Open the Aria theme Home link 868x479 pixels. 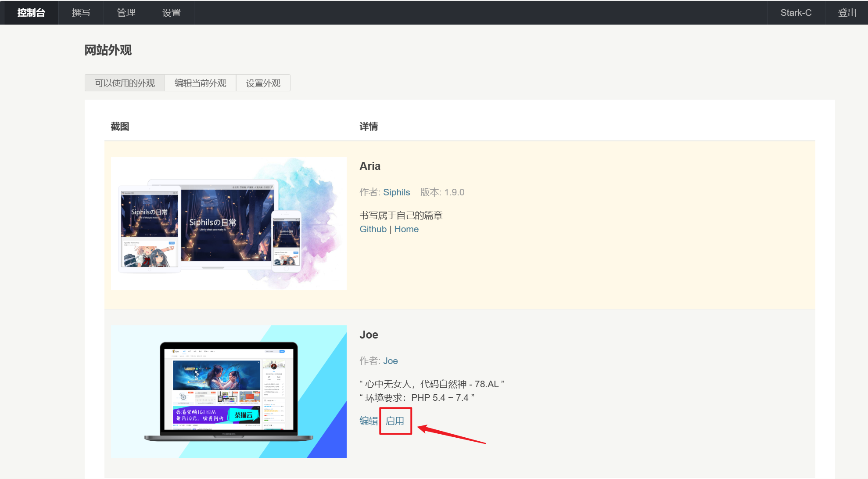click(x=406, y=229)
